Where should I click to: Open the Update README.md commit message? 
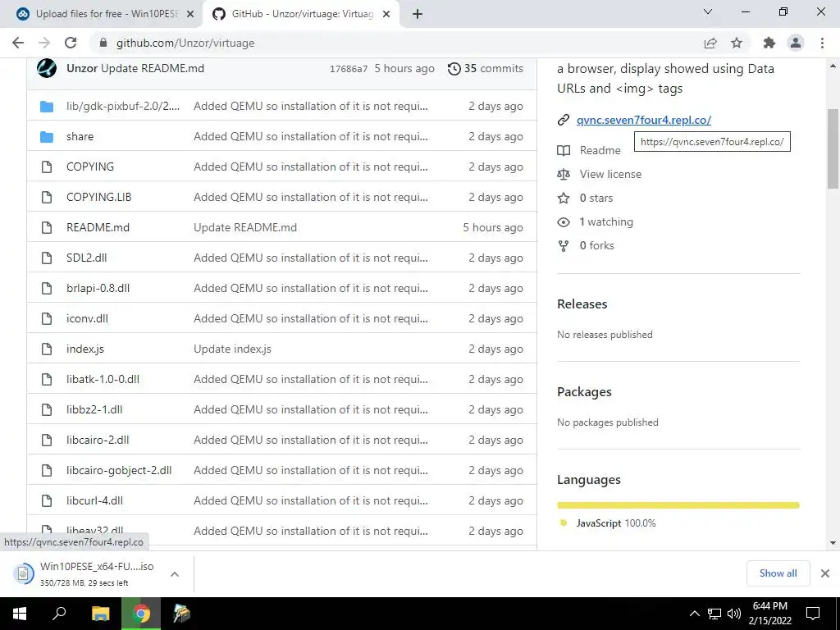[152, 69]
